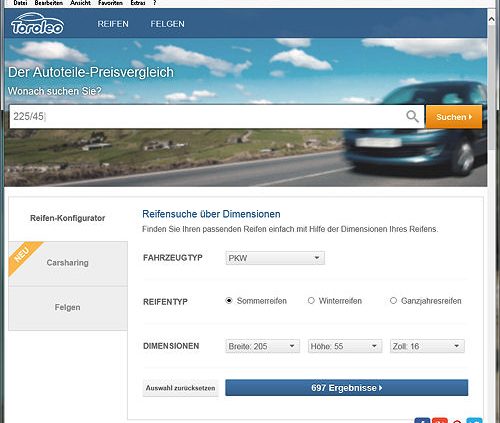Go to the FELGEN navigation link
Screen dimensions: 500x423
tap(167, 24)
